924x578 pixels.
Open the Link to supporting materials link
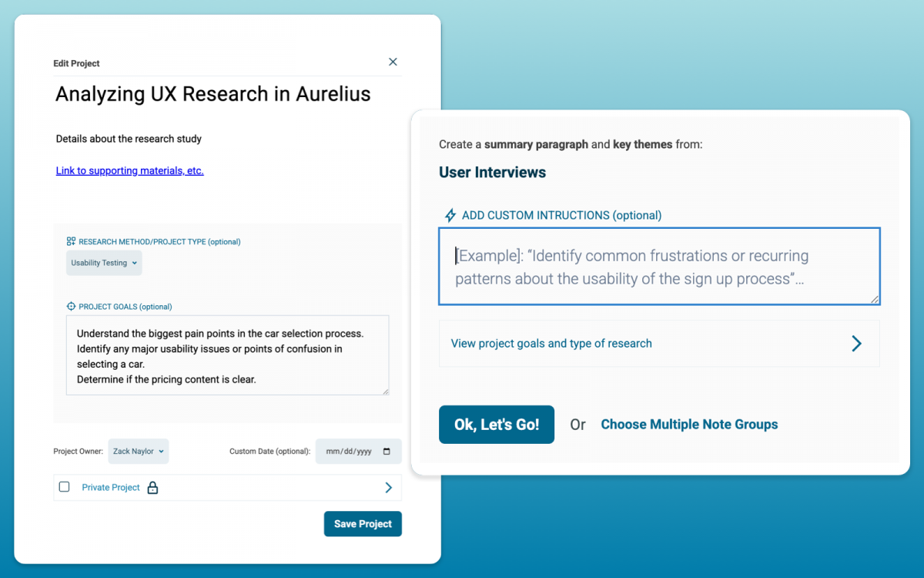coord(129,170)
